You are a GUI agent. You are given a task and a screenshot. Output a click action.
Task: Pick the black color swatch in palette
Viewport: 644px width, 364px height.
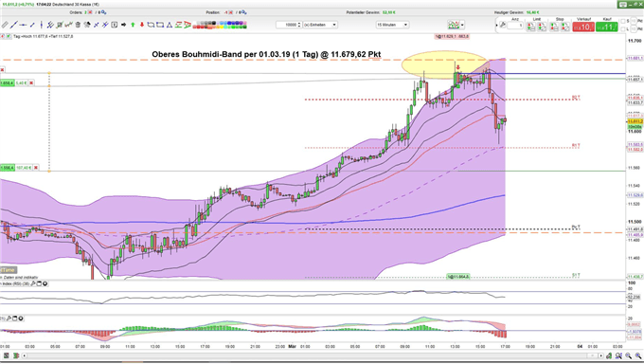click(x=214, y=23)
